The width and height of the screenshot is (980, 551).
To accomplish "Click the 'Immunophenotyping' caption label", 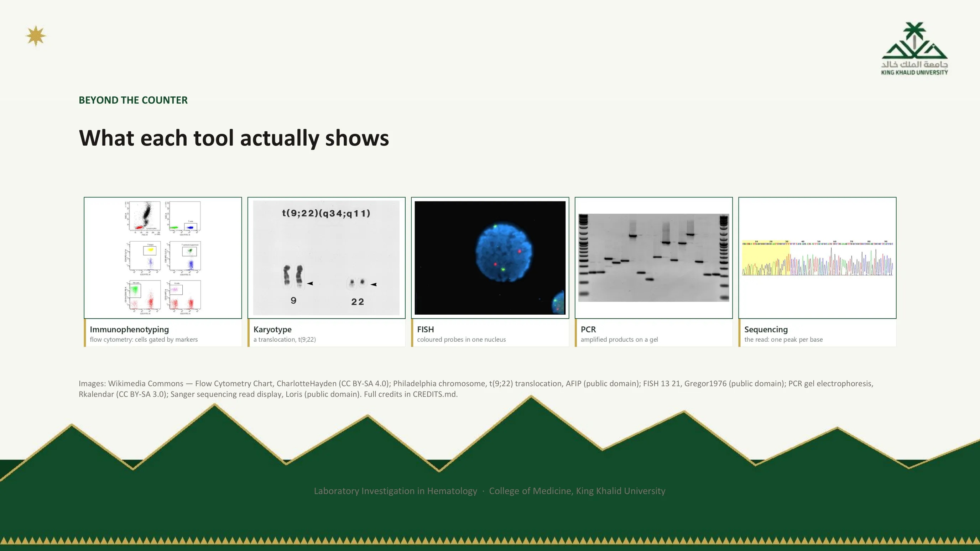I will (129, 329).
